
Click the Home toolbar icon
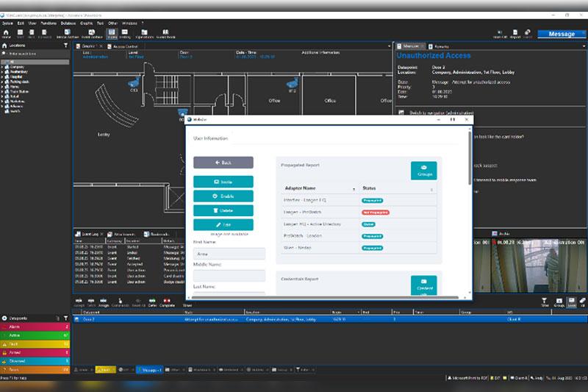[7, 33]
